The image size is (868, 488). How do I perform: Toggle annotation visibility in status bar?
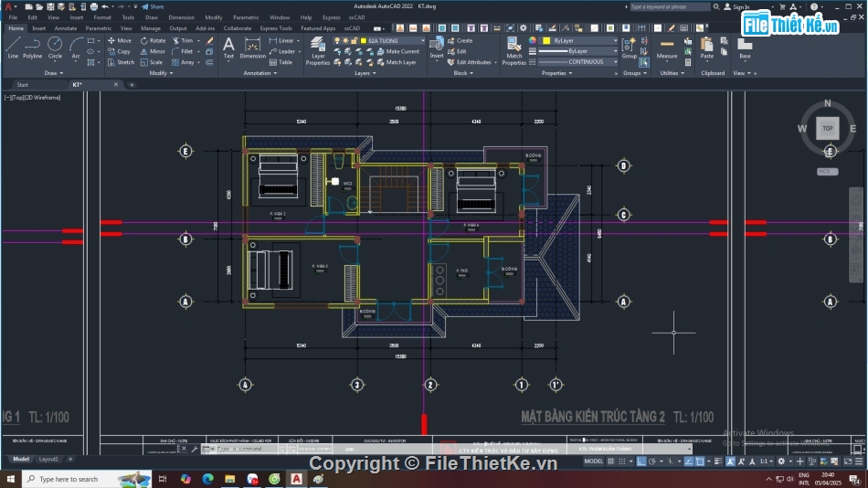731,461
